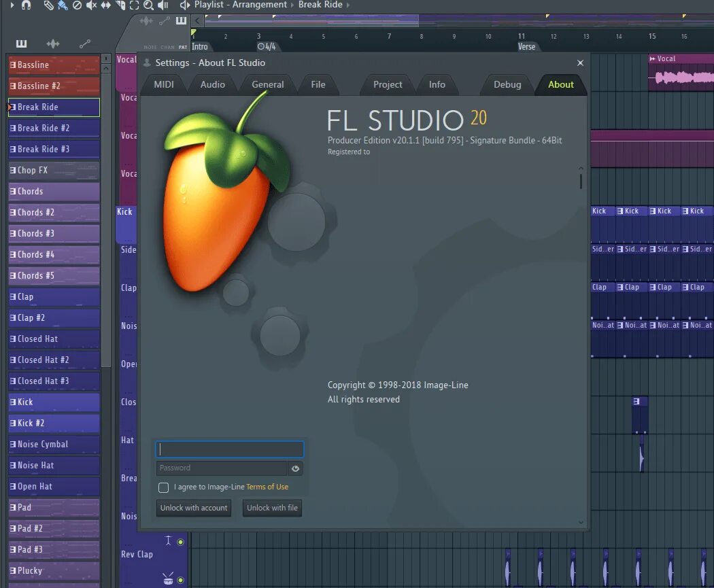Click Unlock with account button
The height and width of the screenshot is (588, 714).
point(194,508)
